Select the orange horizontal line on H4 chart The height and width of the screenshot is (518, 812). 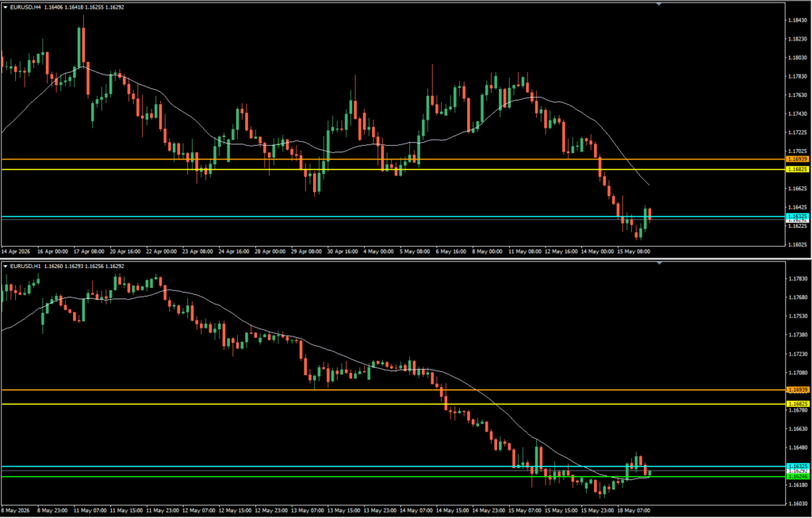click(x=393, y=159)
